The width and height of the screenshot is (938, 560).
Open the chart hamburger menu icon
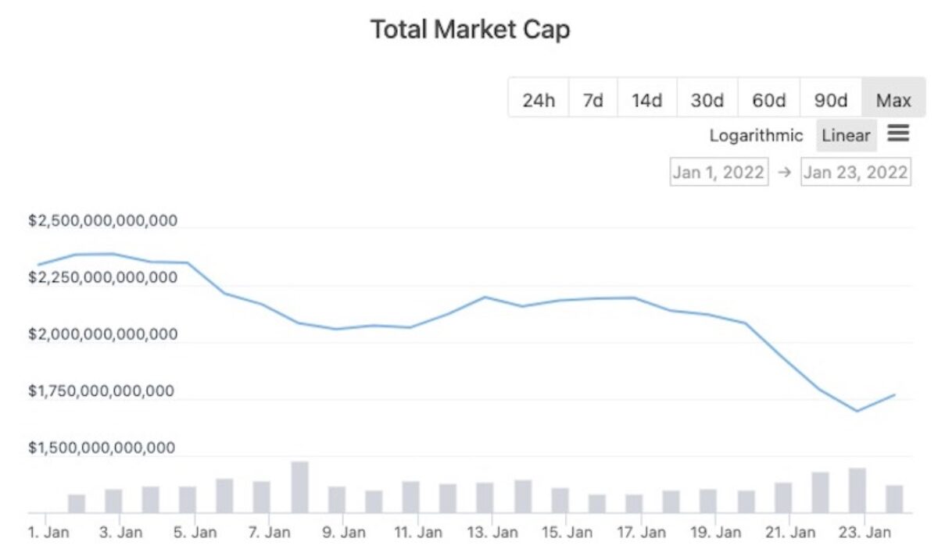pyautogui.click(x=898, y=134)
